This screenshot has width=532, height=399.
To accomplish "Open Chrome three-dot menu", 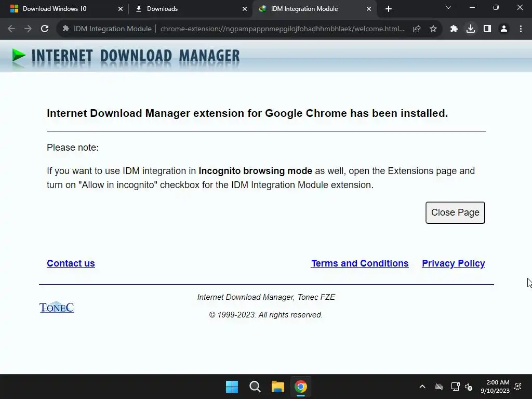I will (x=521, y=29).
